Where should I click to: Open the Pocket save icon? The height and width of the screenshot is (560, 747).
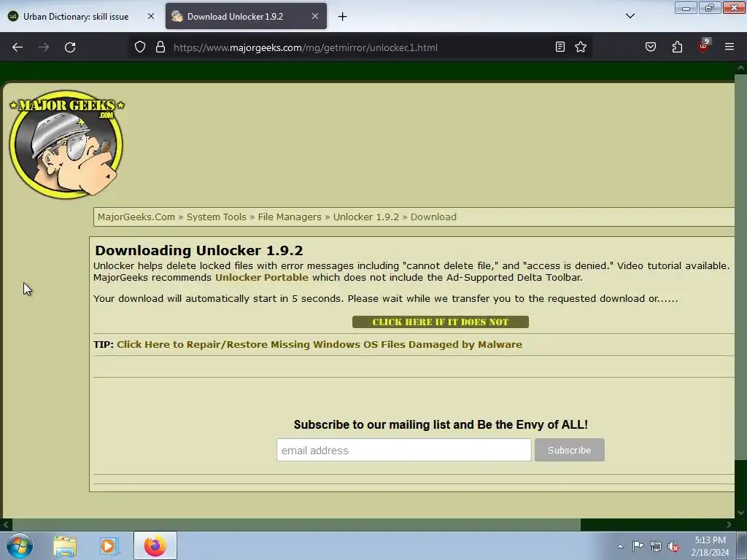tap(651, 47)
